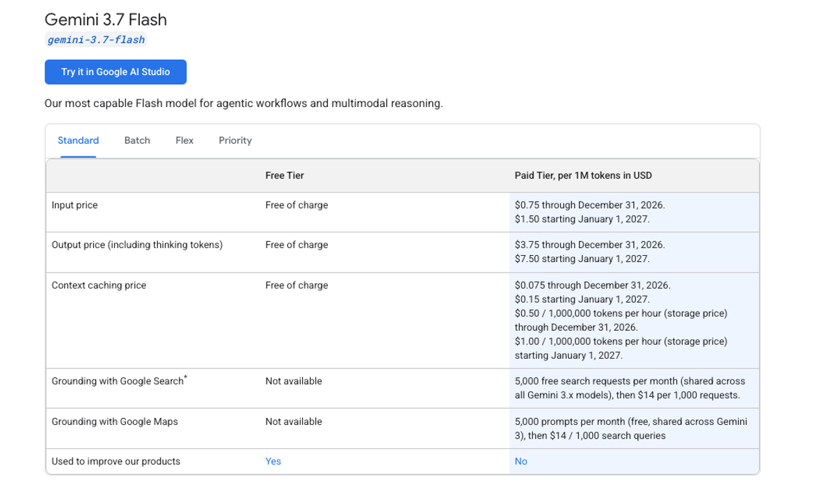Click the $0.50 storage price text
Image resolution: width=835 pixels, height=504 pixels.
coord(621,320)
